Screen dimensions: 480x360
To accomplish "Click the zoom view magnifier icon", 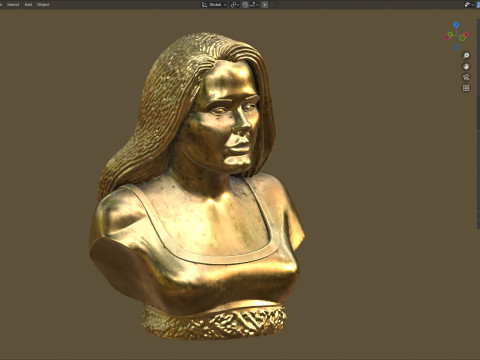I will coord(466,55).
